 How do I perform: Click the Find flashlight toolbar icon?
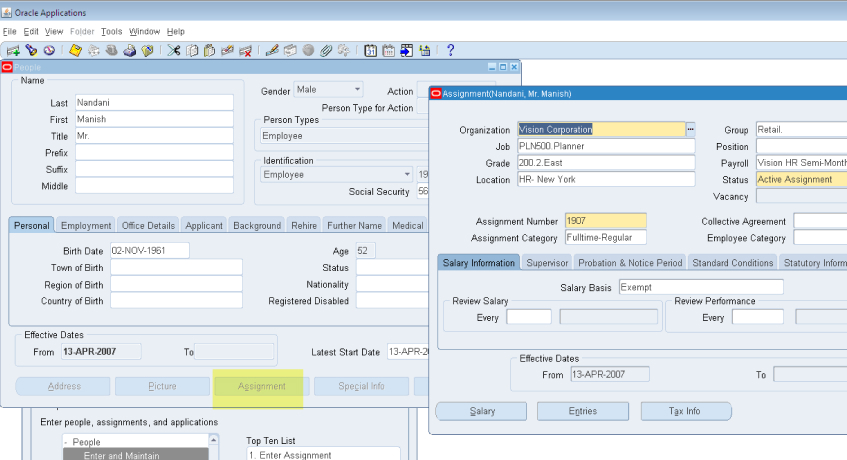[x=31, y=50]
